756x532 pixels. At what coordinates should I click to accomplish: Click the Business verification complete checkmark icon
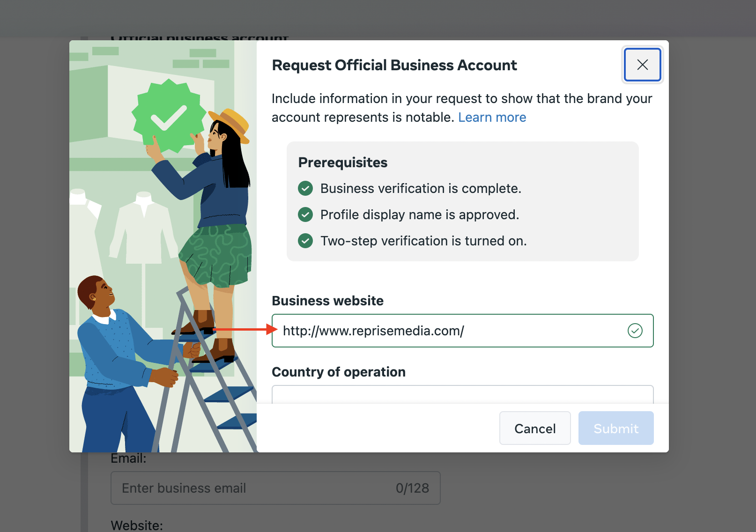point(305,188)
